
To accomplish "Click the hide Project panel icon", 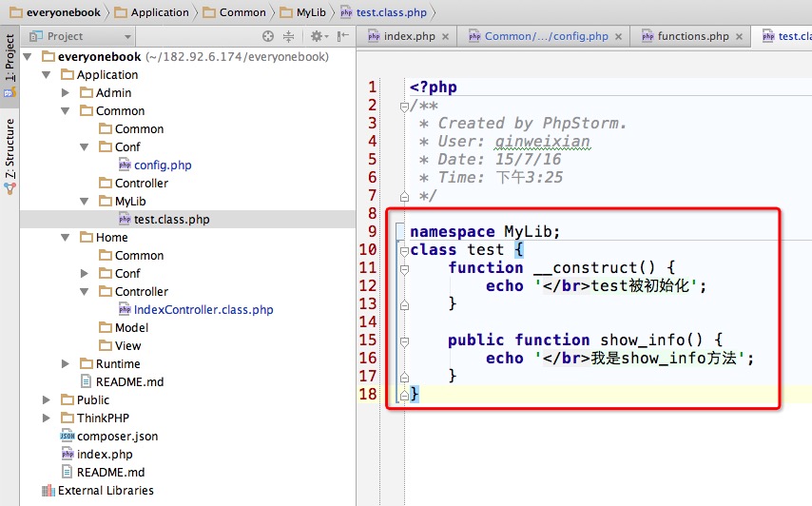I will 342,36.
